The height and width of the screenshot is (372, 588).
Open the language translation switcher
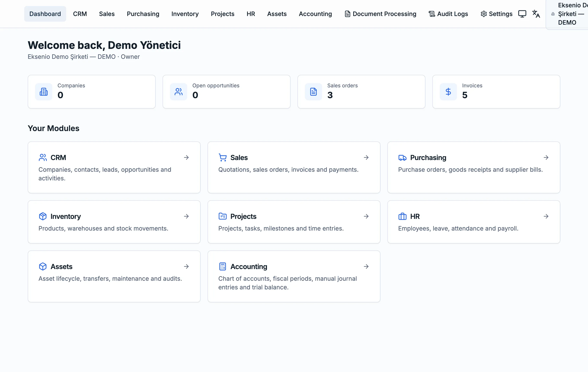536,14
